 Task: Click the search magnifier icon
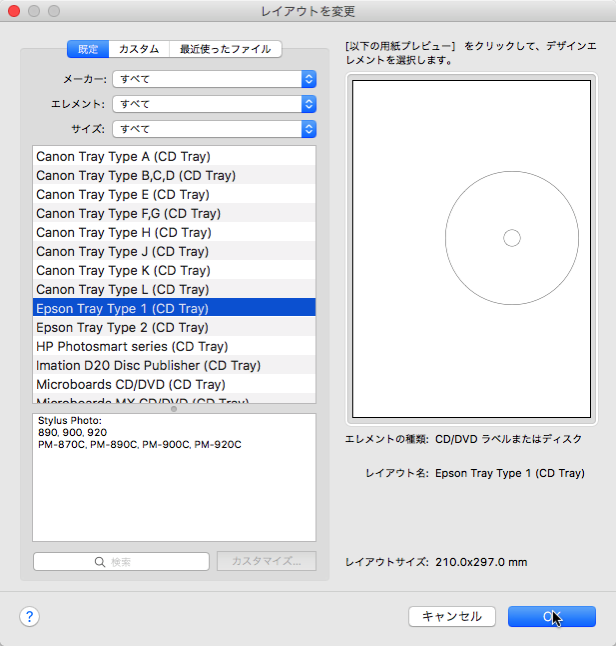click(100, 562)
